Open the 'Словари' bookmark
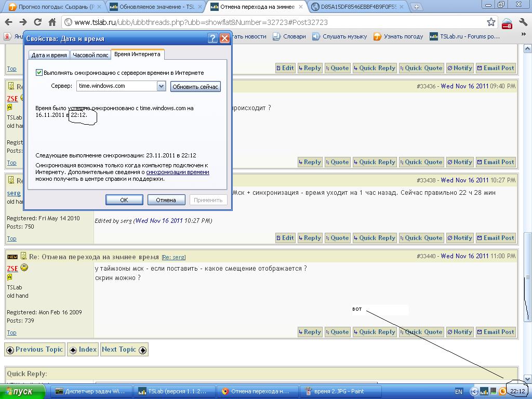Viewport: 532px width, 399px height. tap(289, 36)
